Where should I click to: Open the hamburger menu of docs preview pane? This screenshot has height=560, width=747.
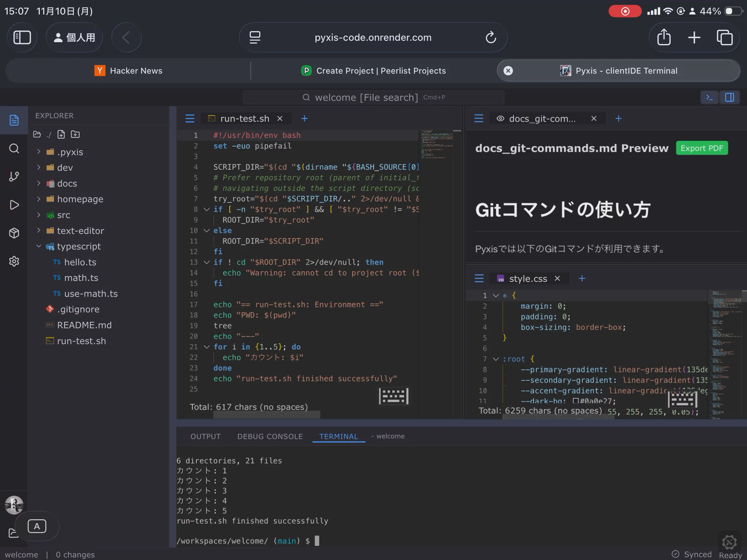479,118
